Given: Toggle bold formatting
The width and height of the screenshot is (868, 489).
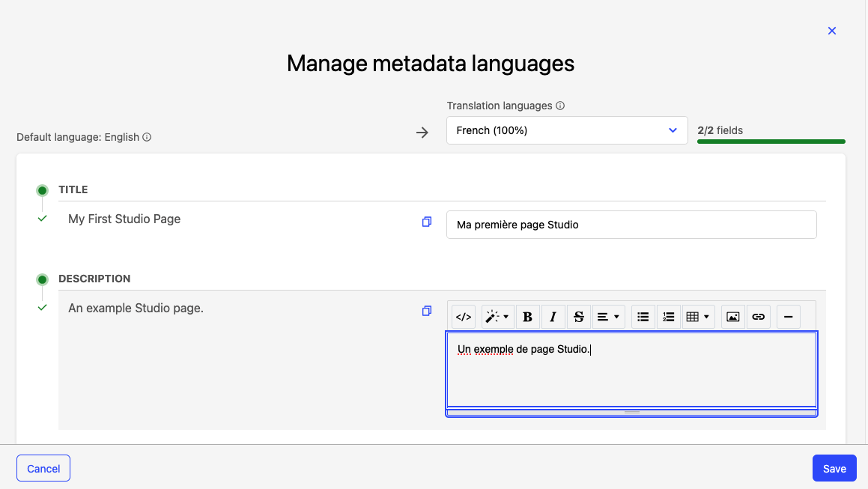Looking at the screenshot, I should pyautogui.click(x=527, y=317).
